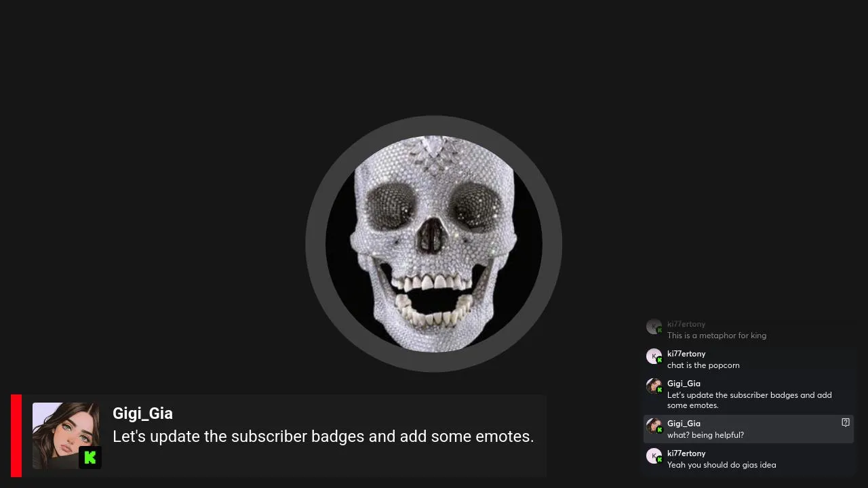The image size is (868, 488).
Task: Click the feature-message icon on the highlighted Gigi_Gia chat
Action: pos(846,422)
